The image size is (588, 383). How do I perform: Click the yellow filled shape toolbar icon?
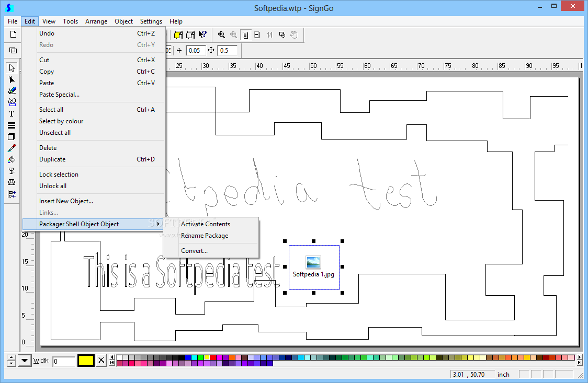pyautogui.click(x=178, y=35)
